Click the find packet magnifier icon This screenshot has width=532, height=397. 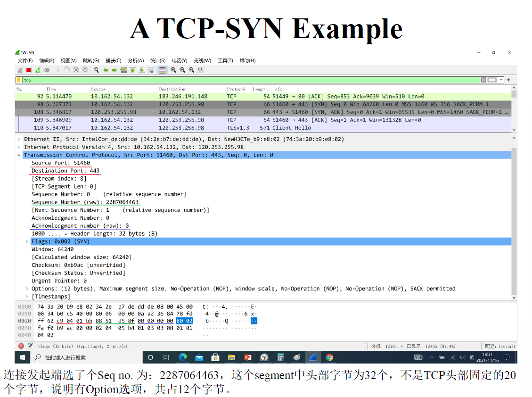click(96, 70)
